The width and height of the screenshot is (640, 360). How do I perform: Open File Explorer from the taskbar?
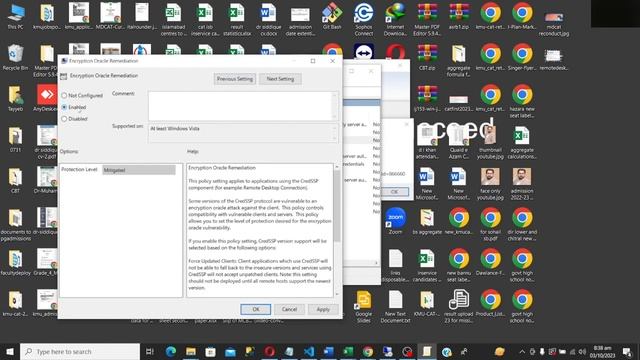point(191,351)
